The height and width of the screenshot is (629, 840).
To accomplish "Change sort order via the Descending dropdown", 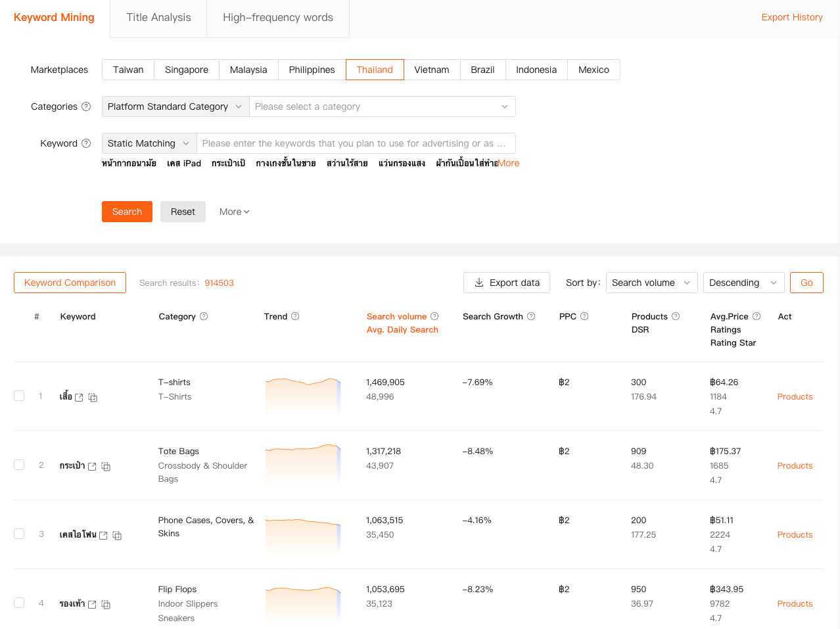I will tap(743, 282).
